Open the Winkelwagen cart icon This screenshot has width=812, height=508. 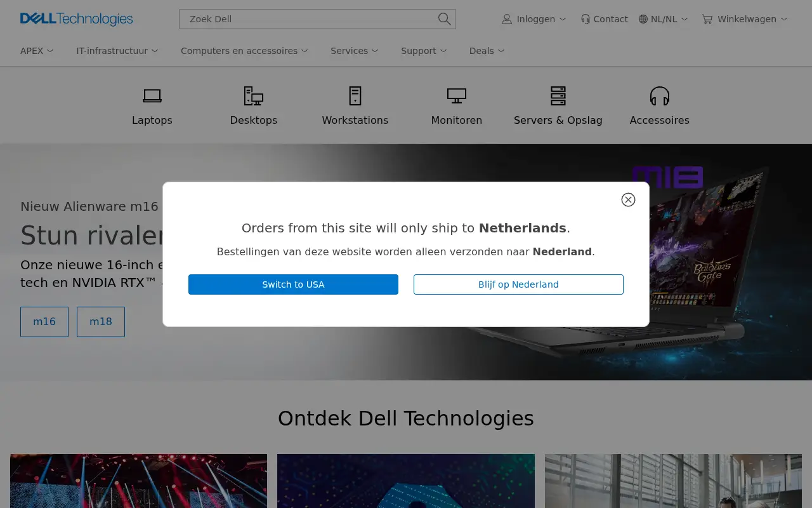[707, 19]
